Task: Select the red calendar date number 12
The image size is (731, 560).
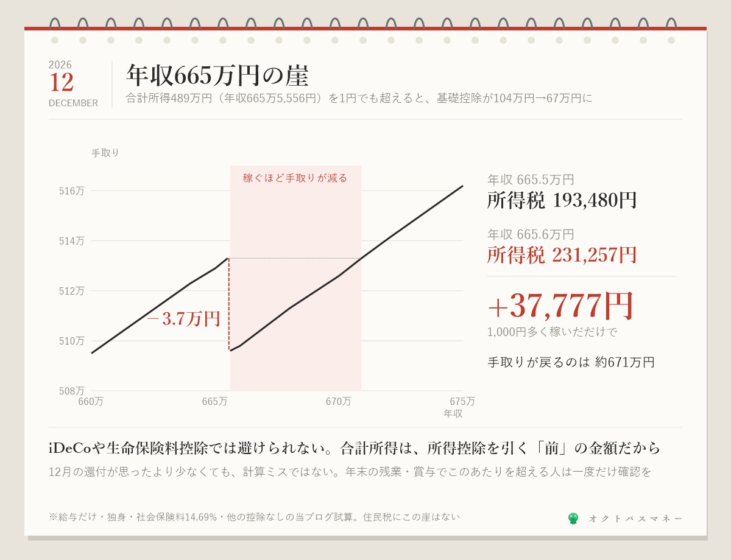Action: (62, 83)
